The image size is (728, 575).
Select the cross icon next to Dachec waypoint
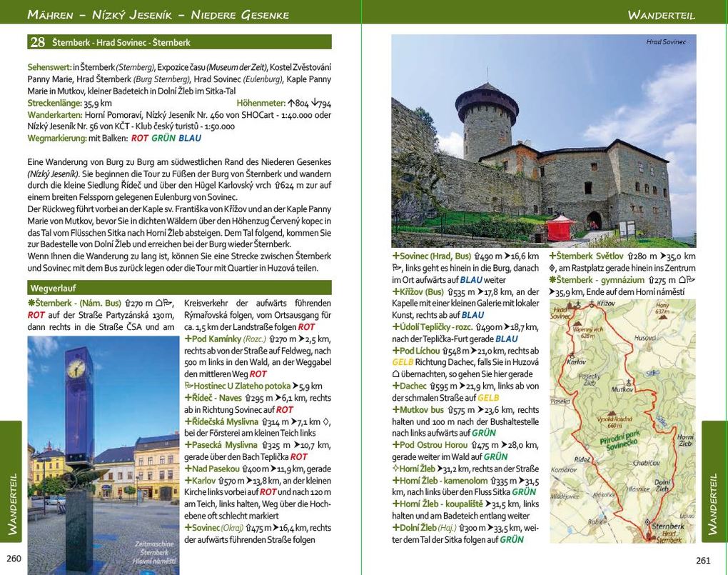click(x=395, y=386)
